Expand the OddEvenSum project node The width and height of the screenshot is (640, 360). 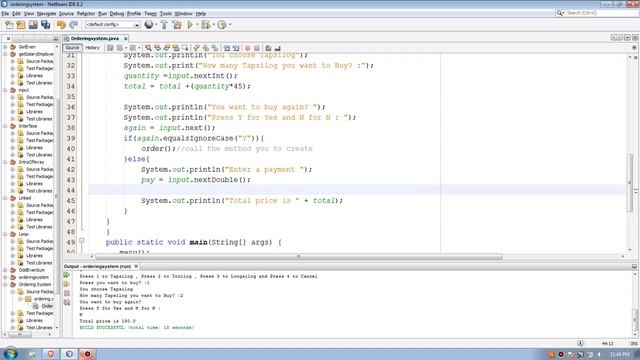point(5,270)
